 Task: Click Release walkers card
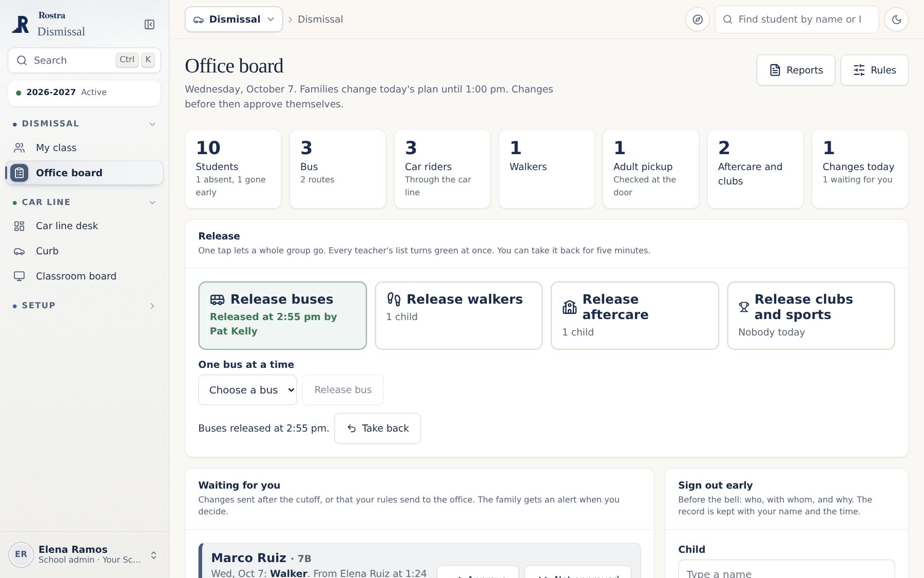458,315
